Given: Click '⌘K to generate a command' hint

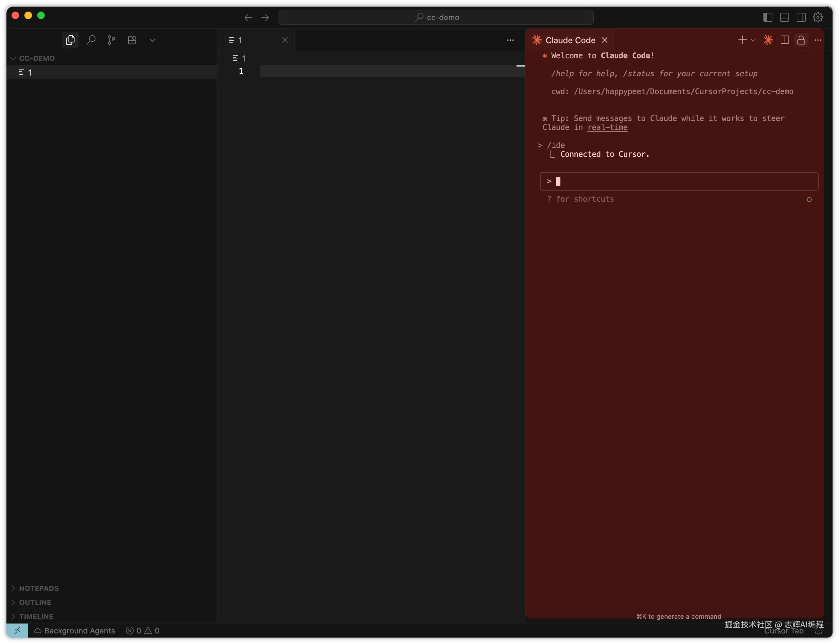Looking at the screenshot, I should 679,616.
